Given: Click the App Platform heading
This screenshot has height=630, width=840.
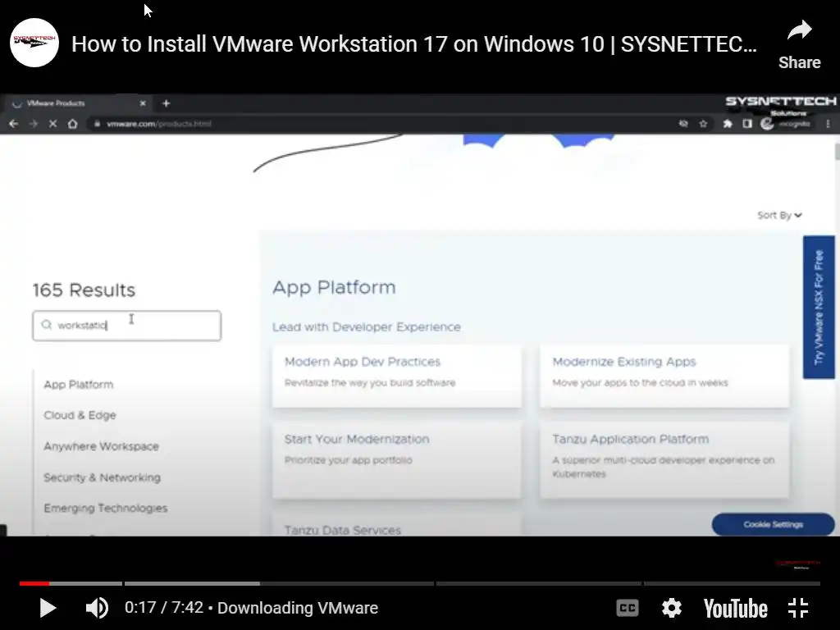Looking at the screenshot, I should (335, 288).
